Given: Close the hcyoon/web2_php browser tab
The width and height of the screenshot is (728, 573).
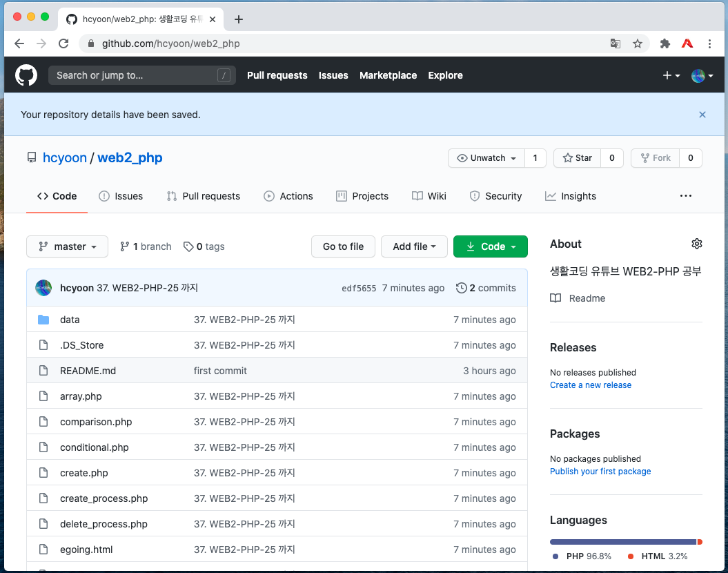Looking at the screenshot, I should [212, 19].
